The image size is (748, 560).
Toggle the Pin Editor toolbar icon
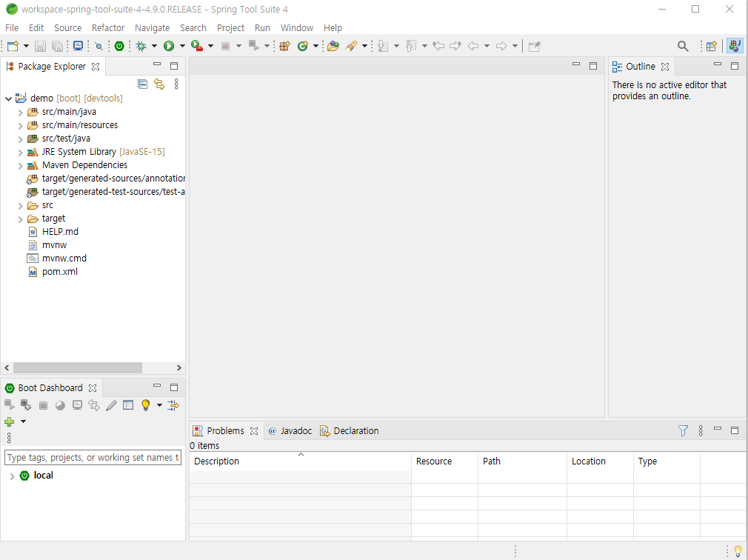534,46
